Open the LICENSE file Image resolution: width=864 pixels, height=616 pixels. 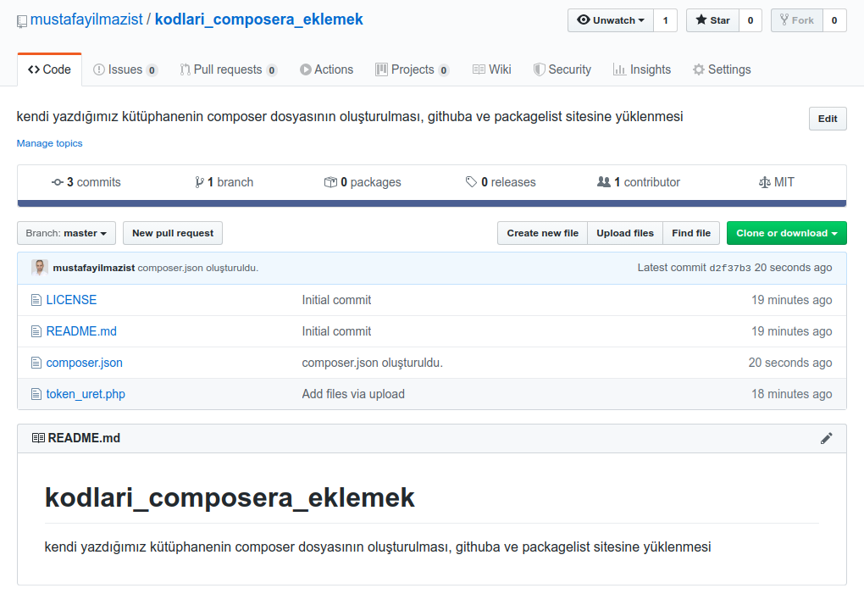tap(72, 300)
